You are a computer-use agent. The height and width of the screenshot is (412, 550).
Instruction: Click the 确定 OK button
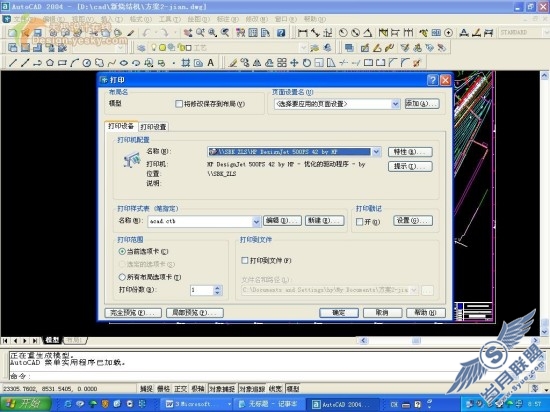[x=339, y=313]
